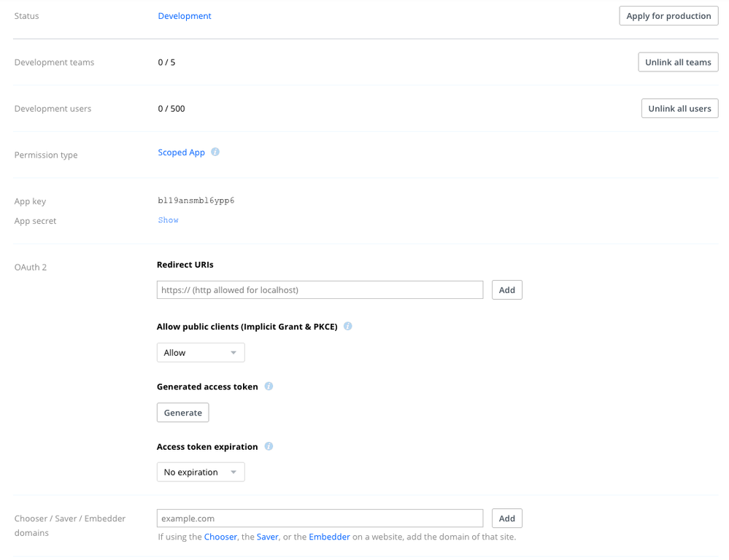
Task: Add the Chooser/Saver domain
Action: point(506,518)
